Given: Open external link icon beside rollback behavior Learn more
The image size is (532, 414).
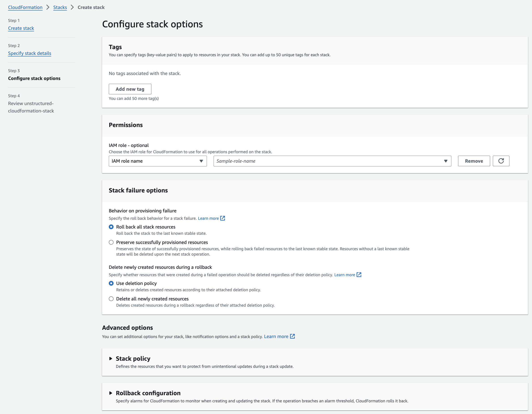Looking at the screenshot, I should tap(222, 218).
